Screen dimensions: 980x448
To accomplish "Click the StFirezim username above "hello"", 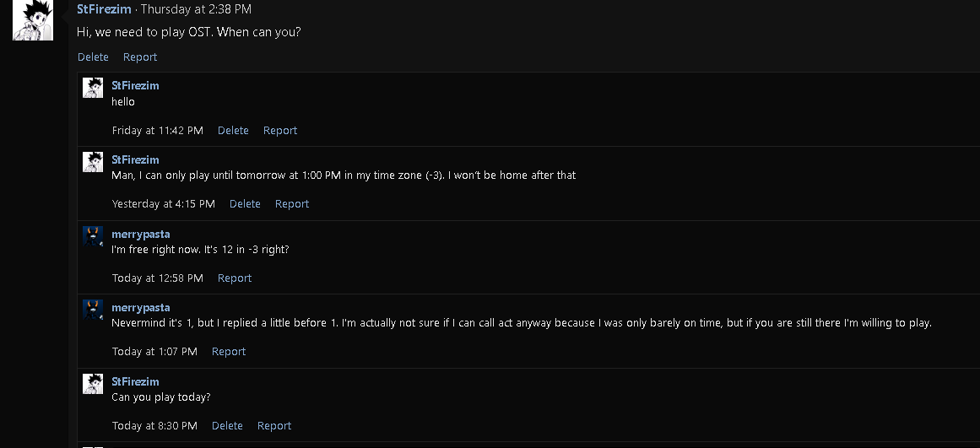I will 135,85.
